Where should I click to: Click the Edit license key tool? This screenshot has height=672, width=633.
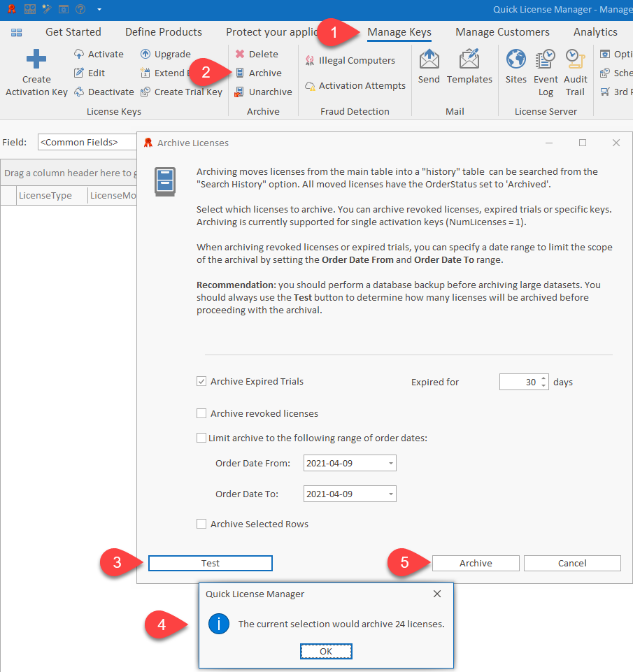tap(90, 73)
